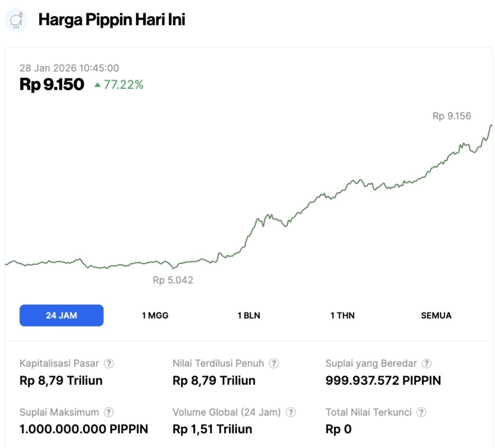The image size is (495, 448).
Task: Show SEMUA all-time chart range
Action: (436, 315)
